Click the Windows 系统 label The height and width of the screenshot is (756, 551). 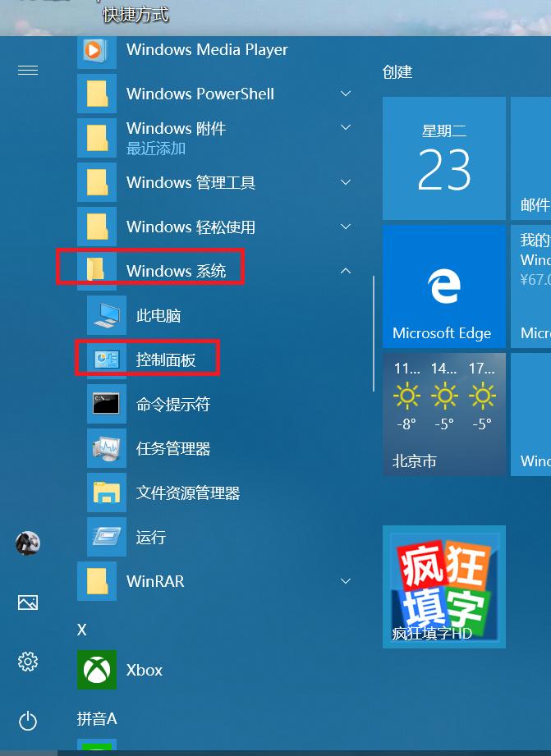176,272
